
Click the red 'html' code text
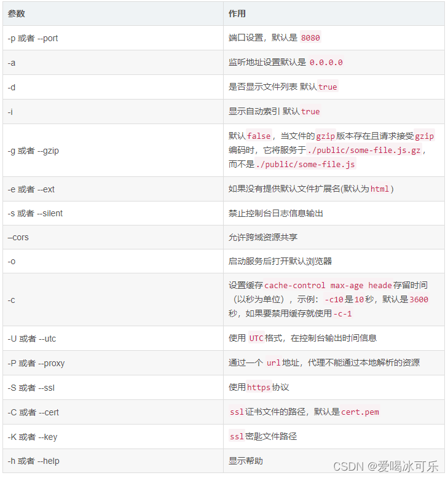[x=380, y=189]
